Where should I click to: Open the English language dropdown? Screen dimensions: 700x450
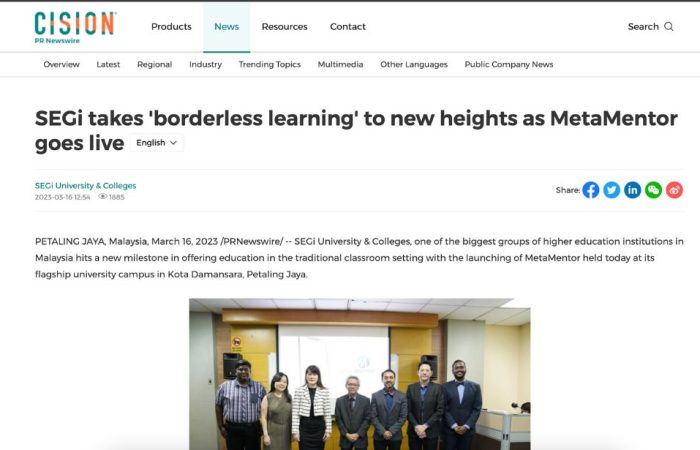157,143
